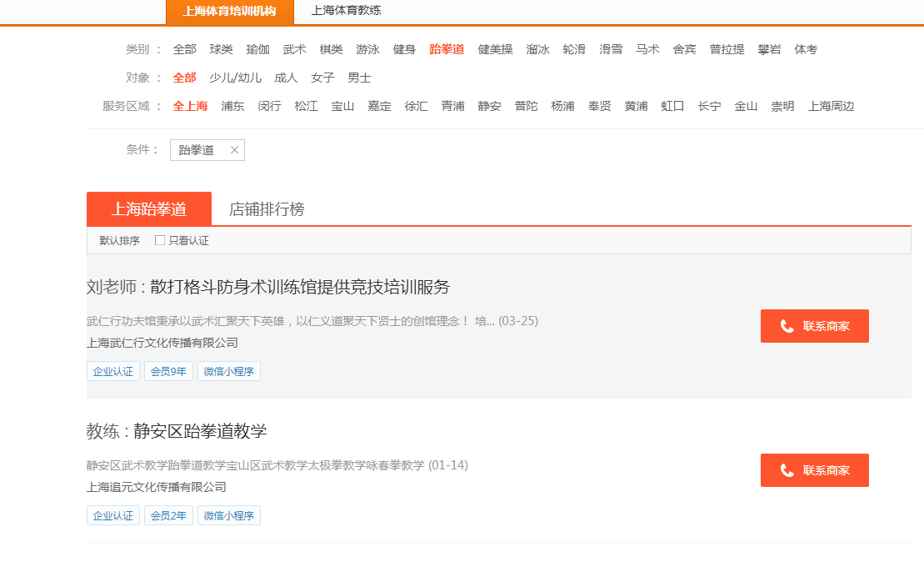Contact merchant for 静安区跆拳道教学 listing
Screen dimensions: 924x567
pos(814,470)
